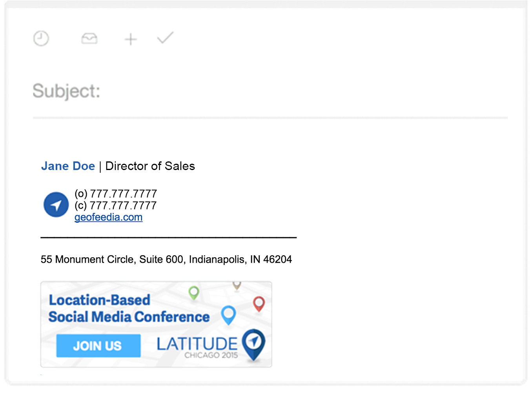Click the Jane Doe name
Image resolution: width=532 pixels, height=397 pixels.
(x=68, y=166)
